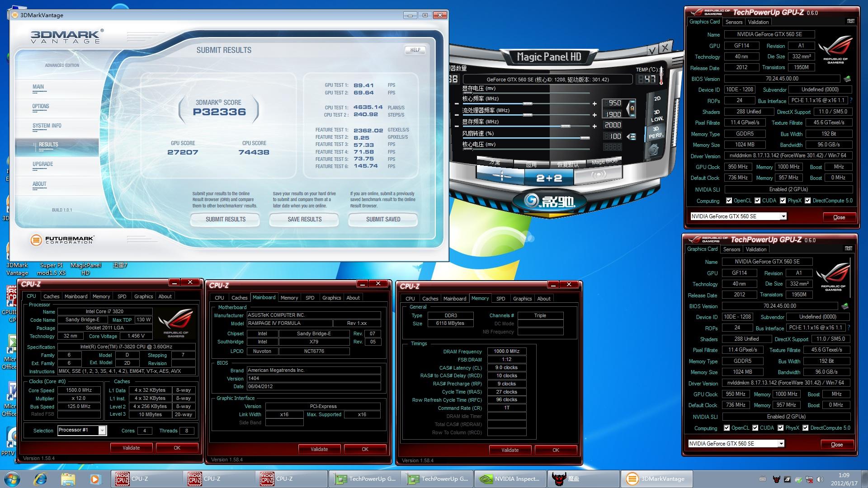Select the 3D PERF. profile in Magic Panel
The width and height of the screenshot is (868, 488).
[656, 132]
